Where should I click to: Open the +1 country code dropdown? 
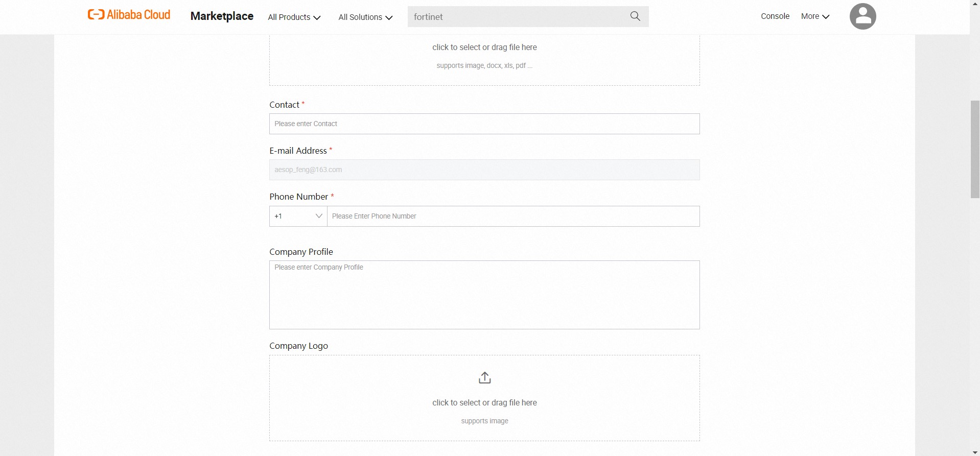pos(298,216)
